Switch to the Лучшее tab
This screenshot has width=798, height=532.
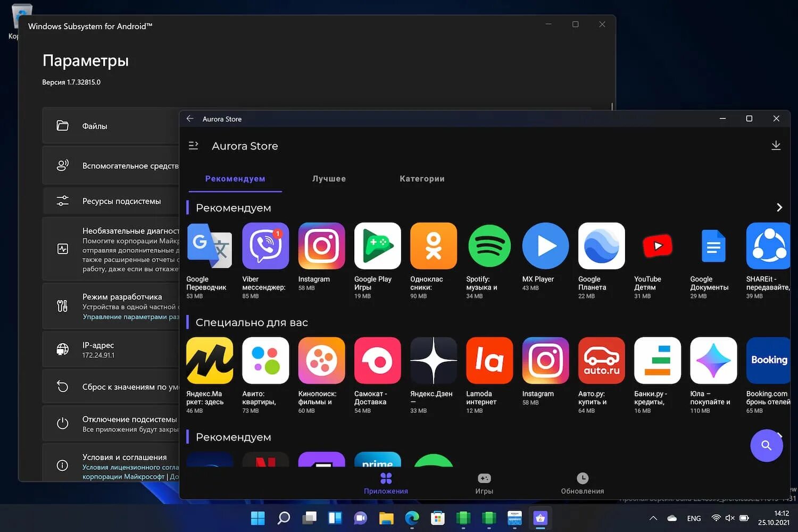[329, 179]
